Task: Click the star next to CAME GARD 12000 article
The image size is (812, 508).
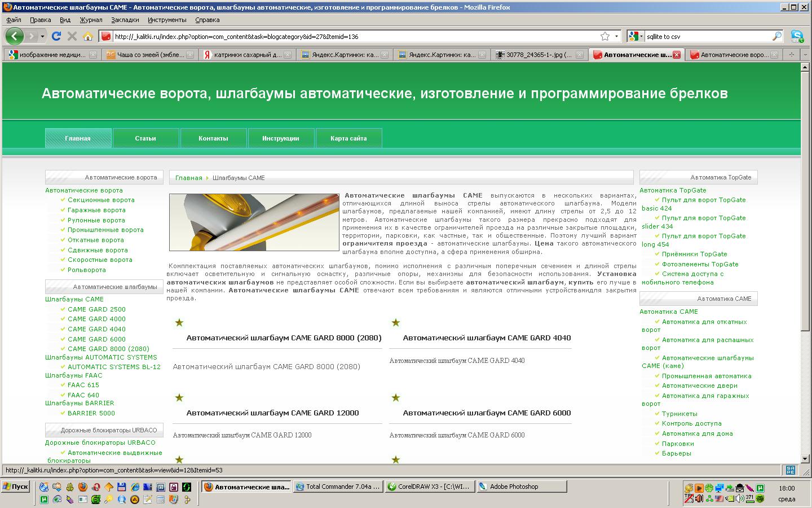Action: (179, 397)
